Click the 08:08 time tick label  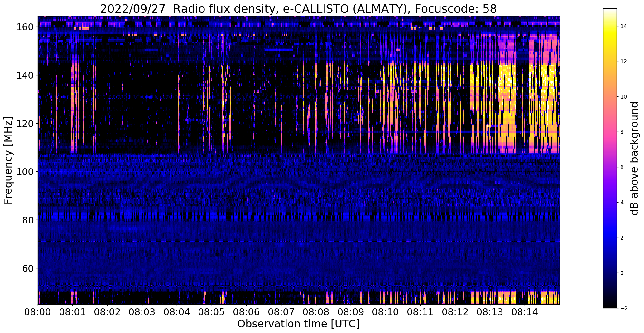(316, 312)
